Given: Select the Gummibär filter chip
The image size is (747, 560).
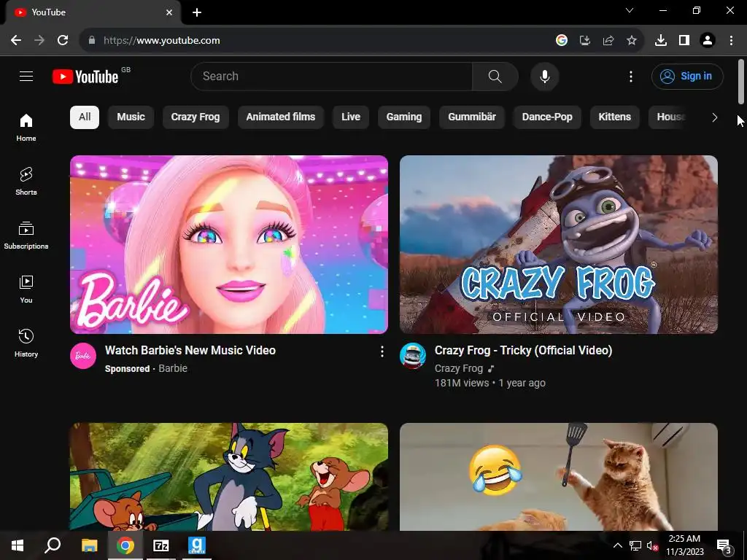Looking at the screenshot, I should tap(472, 117).
